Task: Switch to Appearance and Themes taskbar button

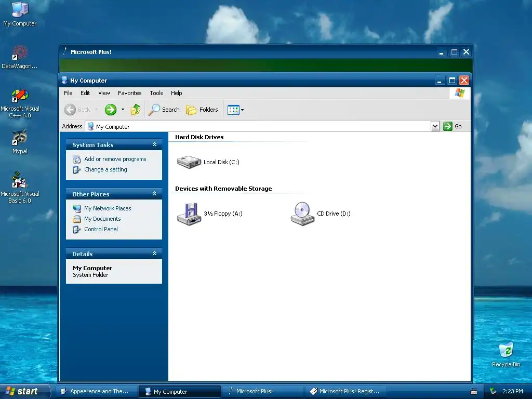Action: click(96, 391)
